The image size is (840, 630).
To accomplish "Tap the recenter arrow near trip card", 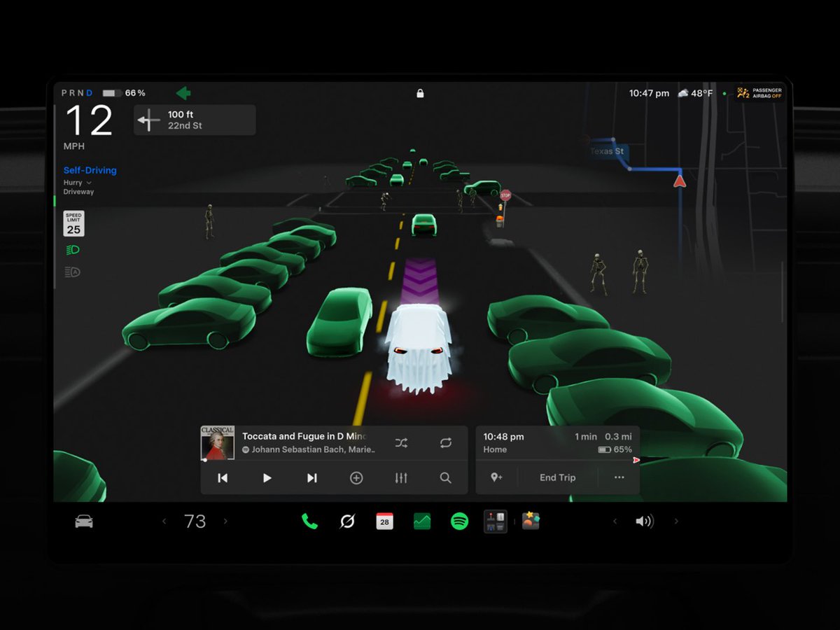I will [x=636, y=460].
